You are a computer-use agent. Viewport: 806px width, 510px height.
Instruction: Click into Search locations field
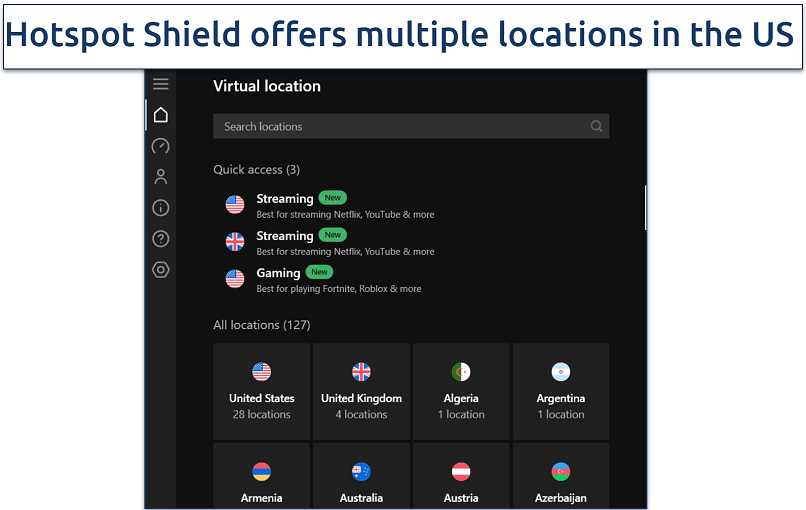tap(400, 126)
